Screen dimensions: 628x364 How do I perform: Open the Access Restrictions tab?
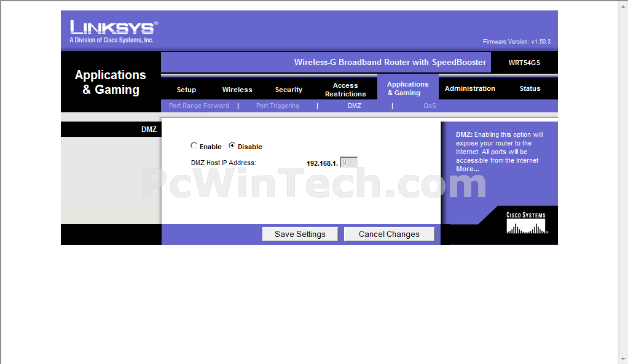[x=345, y=90]
